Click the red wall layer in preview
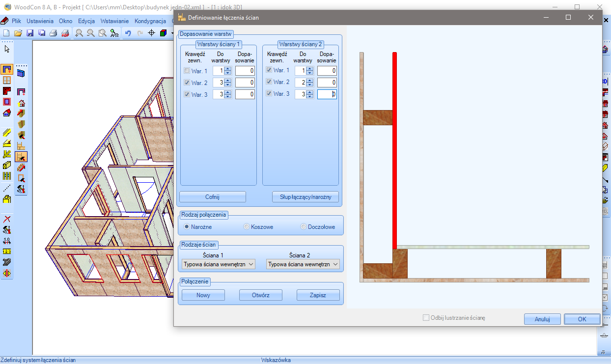 point(394,150)
